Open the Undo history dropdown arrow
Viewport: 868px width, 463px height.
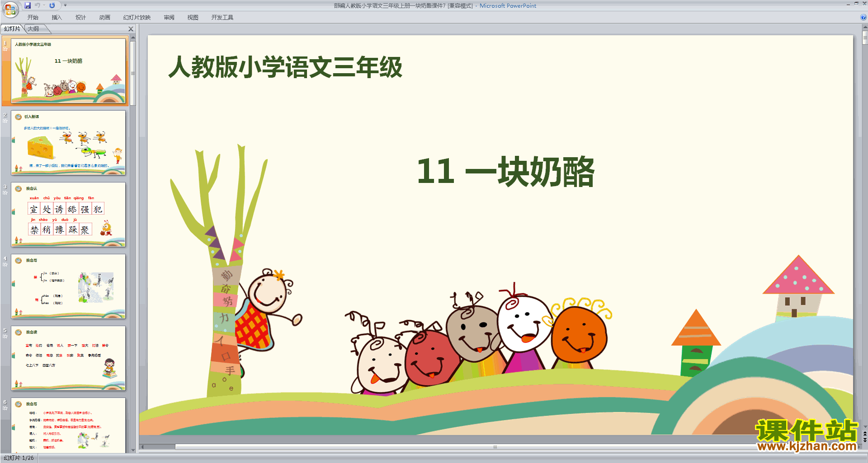click(x=44, y=5)
